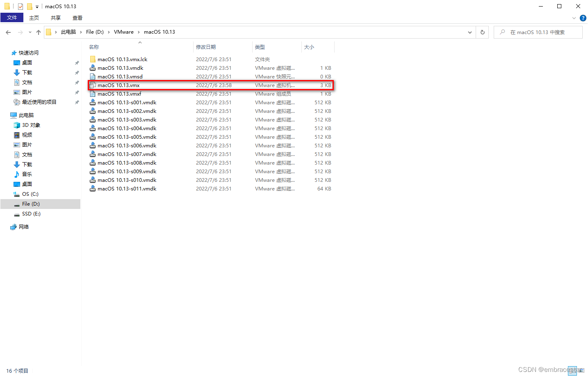The image size is (588, 376).
Task: Click the OS (C:) drive icon
Action: 17,194
